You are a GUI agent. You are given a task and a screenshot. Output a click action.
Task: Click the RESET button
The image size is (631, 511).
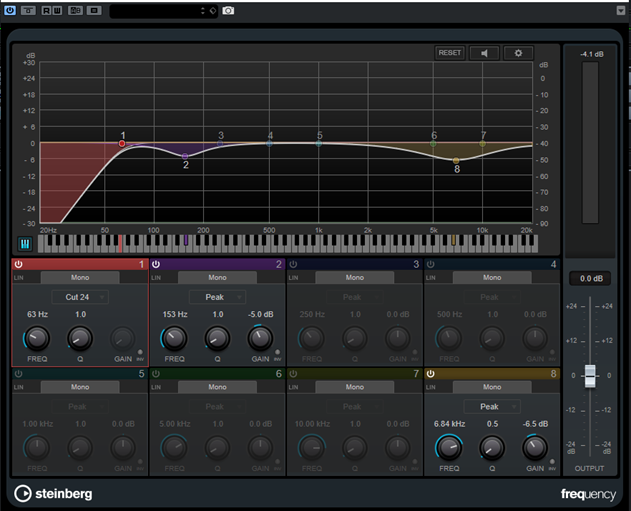tap(449, 53)
